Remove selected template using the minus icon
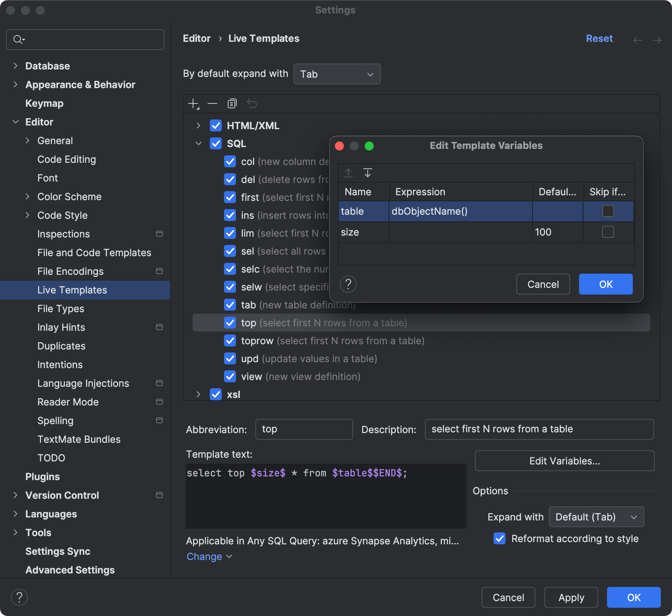Image resolution: width=672 pixels, height=616 pixels. 212,103
